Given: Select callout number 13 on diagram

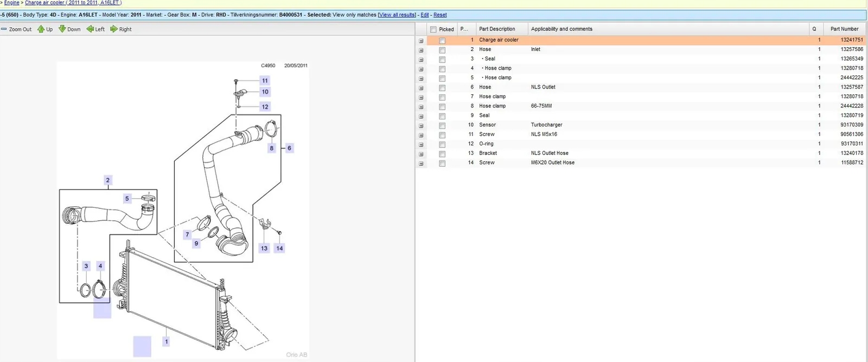Looking at the screenshot, I should (x=264, y=248).
